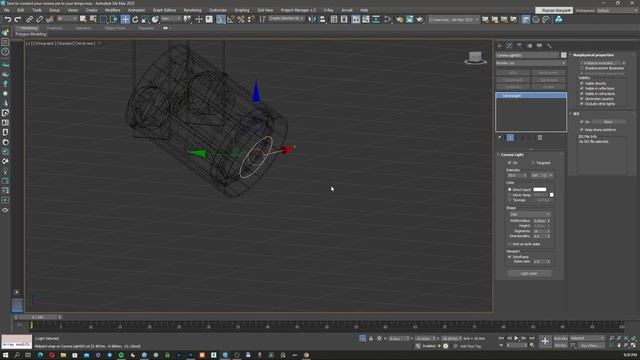Activate Select and Move tool
The width and height of the screenshot is (640, 360).
125,19
